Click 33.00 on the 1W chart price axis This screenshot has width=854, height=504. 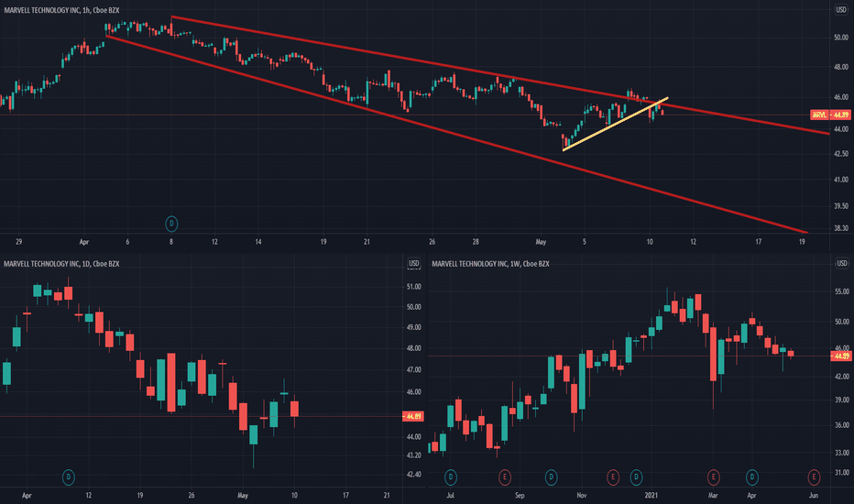coord(842,453)
